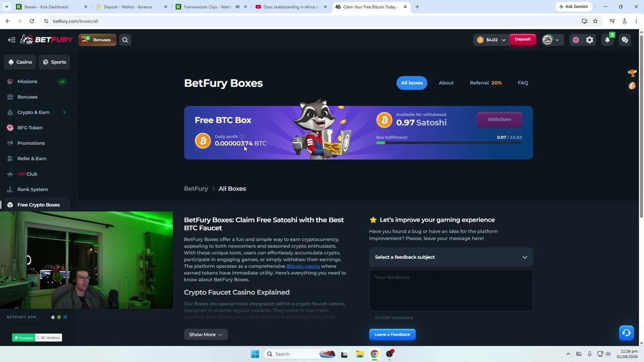Show hidden system tray icons

point(568,354)
